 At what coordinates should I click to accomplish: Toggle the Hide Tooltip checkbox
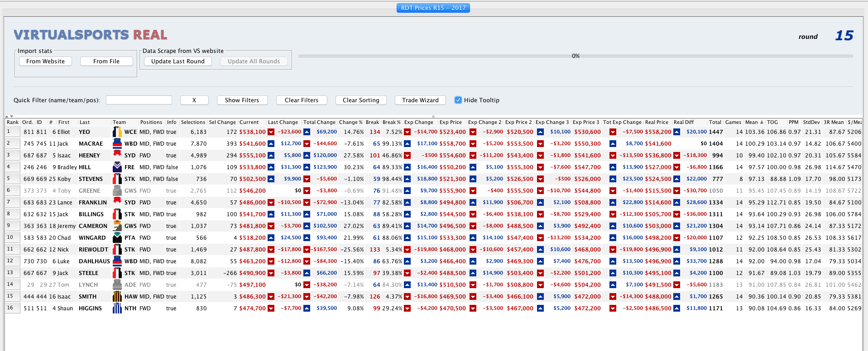pyautogui.click(x=458, y=100)
